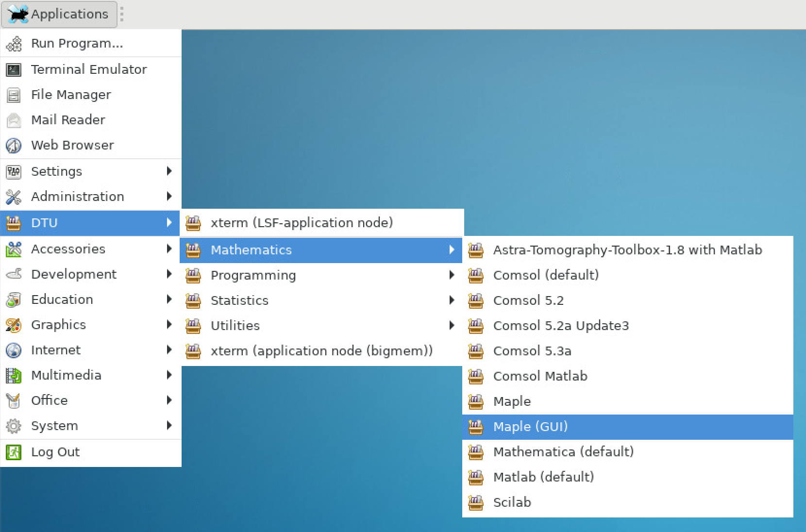Viewport: 806px width, 532px height.
Task: Launch Comsol Matlab
Action: (x=627, y=376)
